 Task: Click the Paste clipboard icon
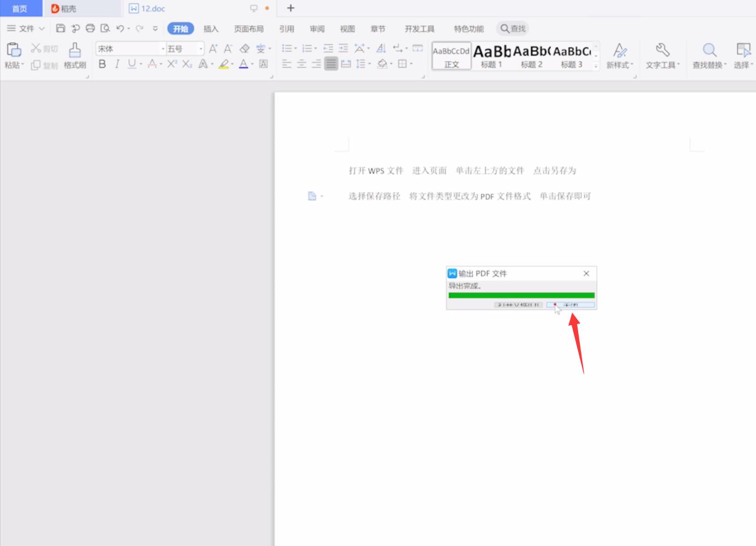click(14, 50)
